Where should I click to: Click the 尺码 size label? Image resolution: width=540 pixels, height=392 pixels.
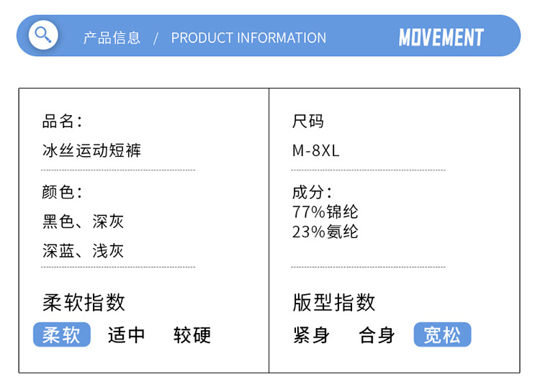coord(308,122)
